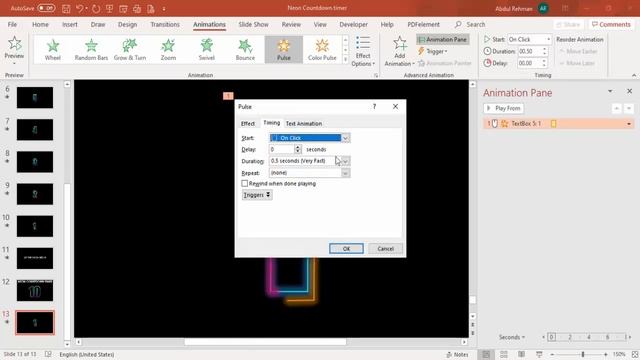Open the Animation Painter tool
The height and width of the screenshot is (360, 640).
pos(444,63)
